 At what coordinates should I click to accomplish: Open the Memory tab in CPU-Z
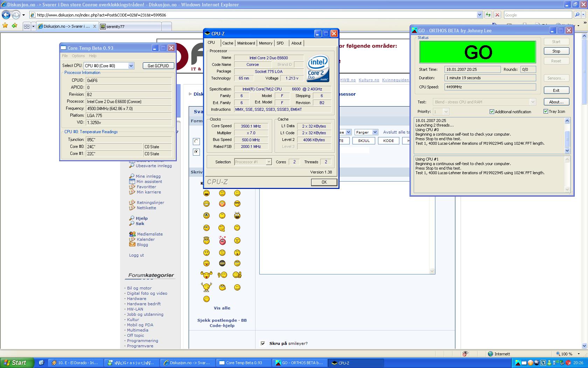pyautogui.click(x=266, y=43)
